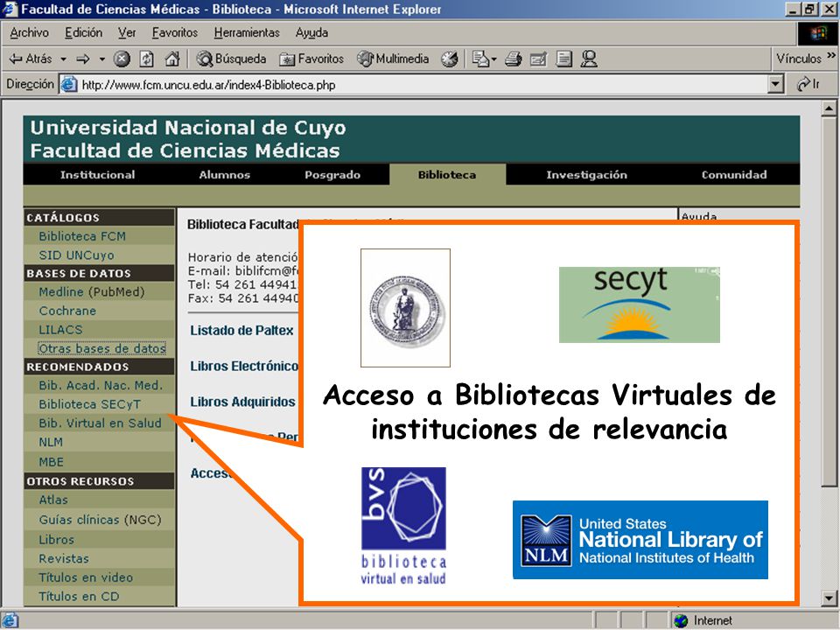Print the page with printer icon
Screen dimensions: 840x630
513,59
